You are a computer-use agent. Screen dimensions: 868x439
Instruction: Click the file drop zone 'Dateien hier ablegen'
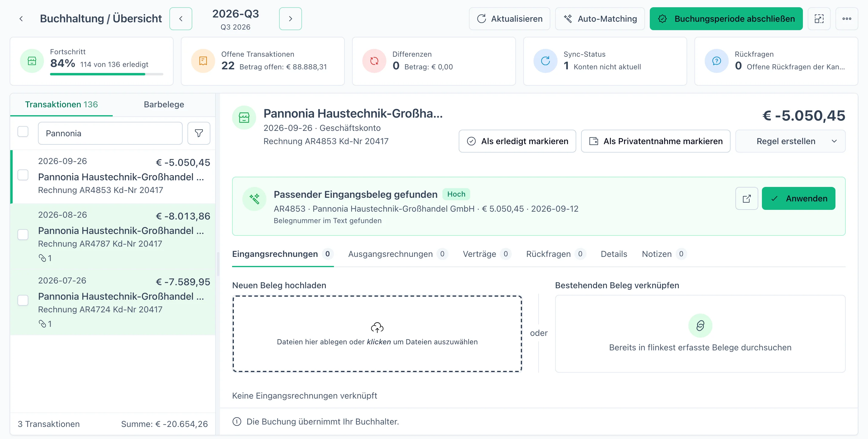[377, 334]
